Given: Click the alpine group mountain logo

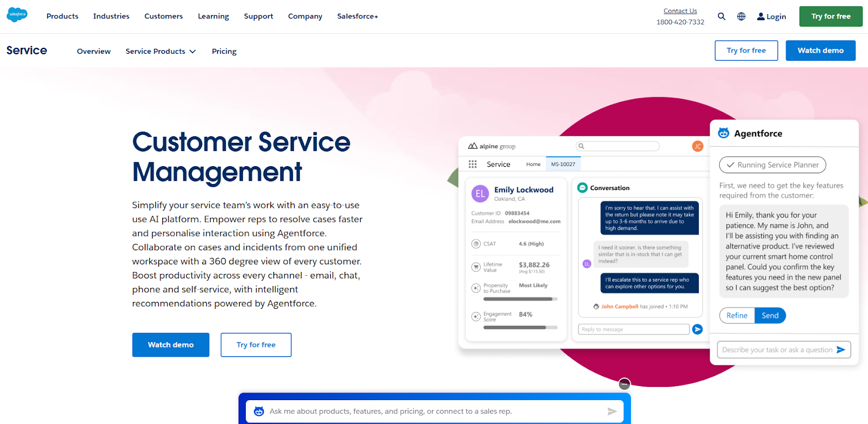Looking at the screenshot, I should point(473,146).
